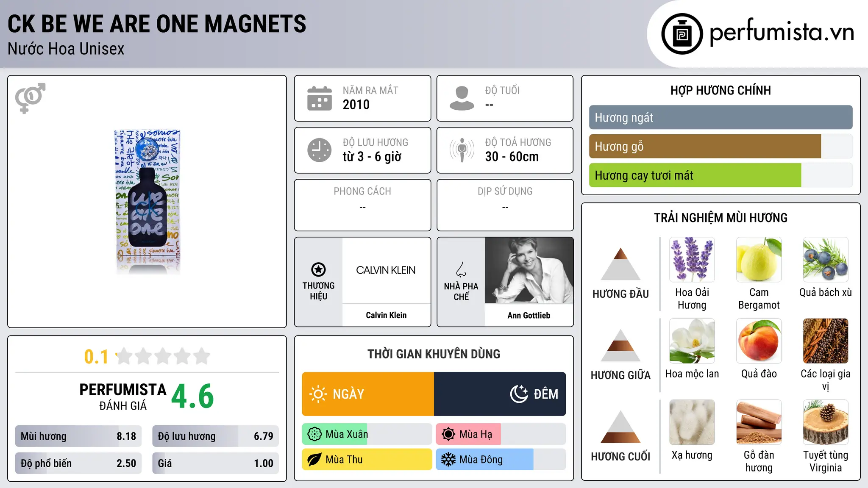Click the calendar icon beside Năm ra mắt

click(x=320, y=98)
